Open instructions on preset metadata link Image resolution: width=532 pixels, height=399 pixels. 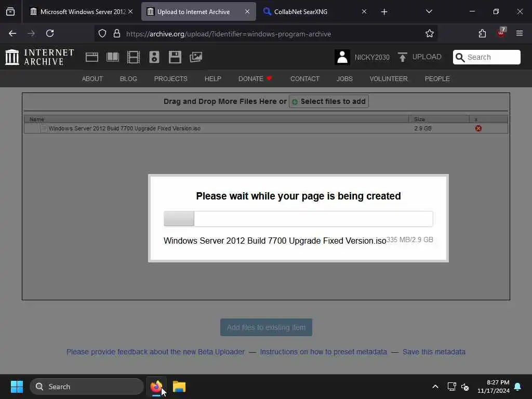pos(323,352)
